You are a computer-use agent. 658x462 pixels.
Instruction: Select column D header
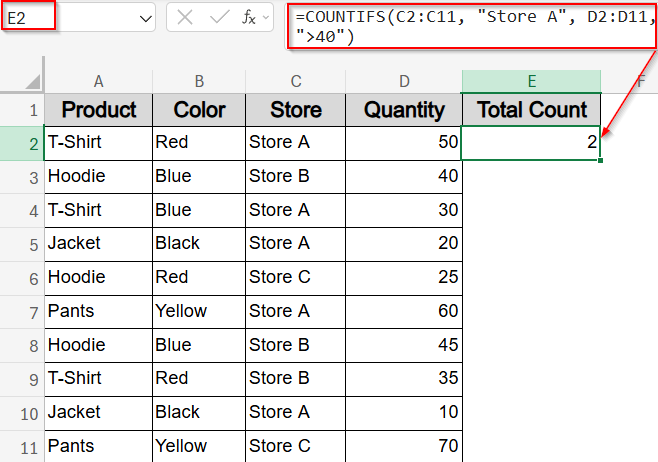pos(404,81)
